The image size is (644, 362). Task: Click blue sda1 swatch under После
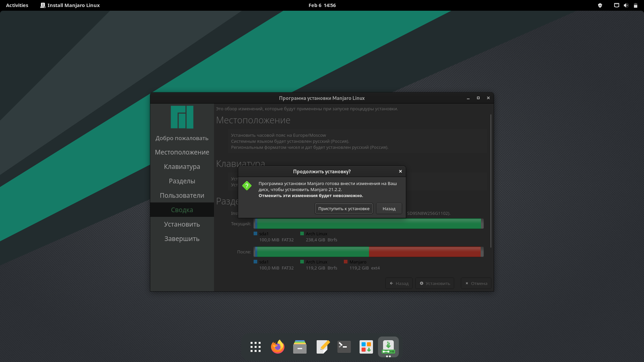pos(256,262)
